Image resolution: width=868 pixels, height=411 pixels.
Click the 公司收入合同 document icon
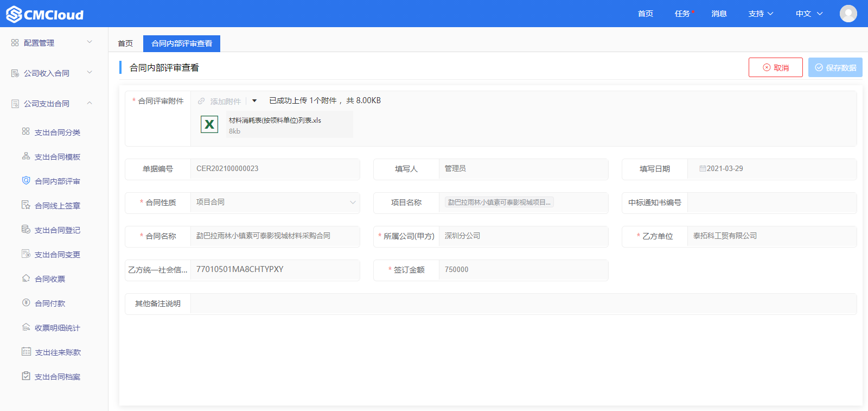[15, 73]
